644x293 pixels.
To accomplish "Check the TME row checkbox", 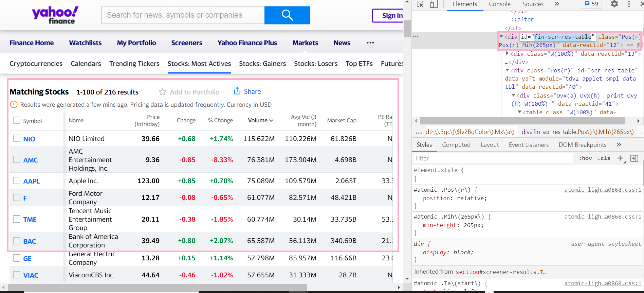I will pyautogui.click(x=17, y=219).
